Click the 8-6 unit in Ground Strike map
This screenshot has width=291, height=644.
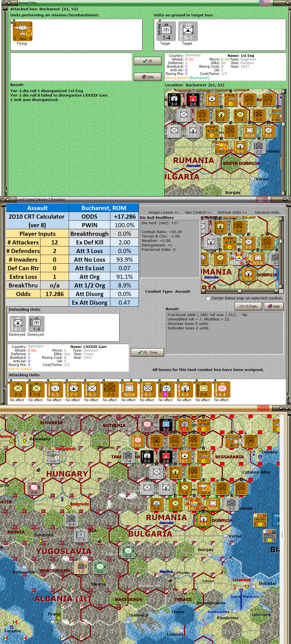tap(202, 116)
